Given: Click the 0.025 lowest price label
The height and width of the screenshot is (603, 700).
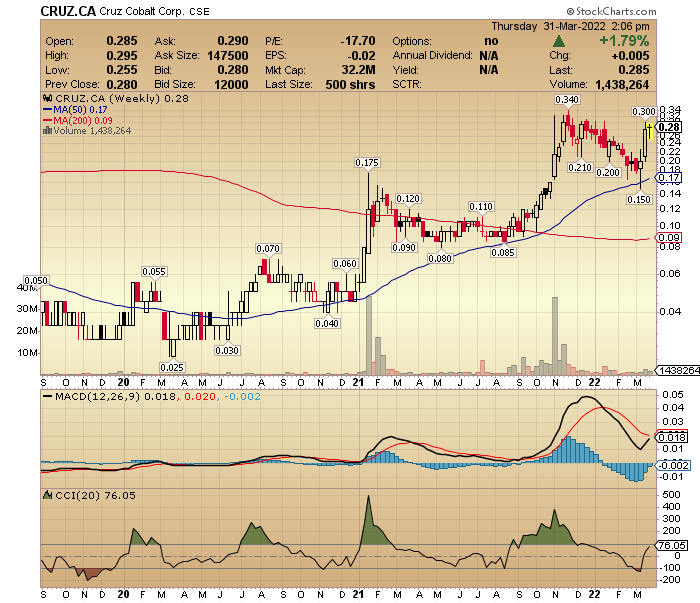Looking at the screenshot, I should click(x=172, y=368).
